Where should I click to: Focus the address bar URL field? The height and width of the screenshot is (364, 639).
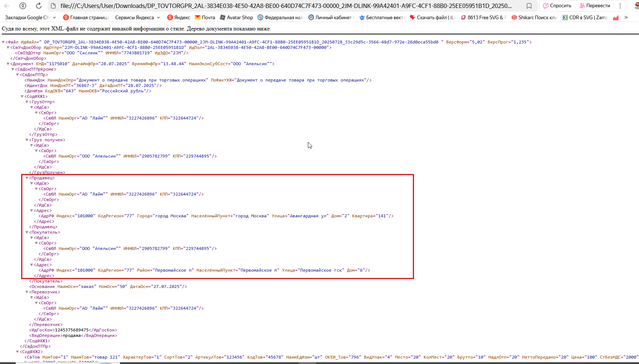coord(286,6)
